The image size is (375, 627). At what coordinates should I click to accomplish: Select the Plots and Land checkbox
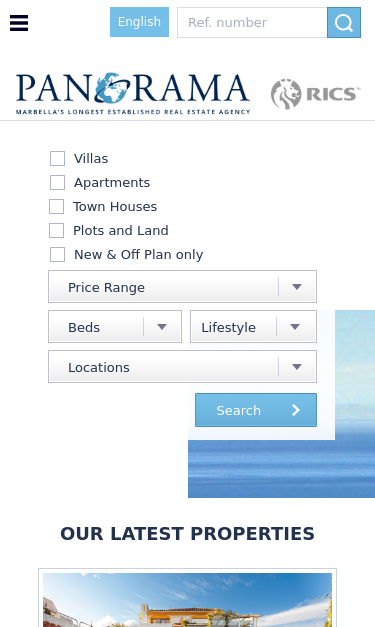coord(56,231)
